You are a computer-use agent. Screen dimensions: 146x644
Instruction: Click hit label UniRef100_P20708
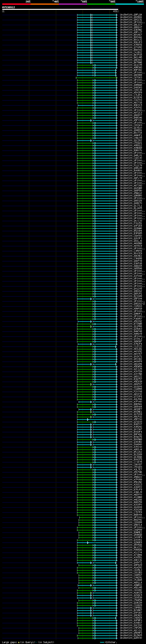tap(131, 392)
